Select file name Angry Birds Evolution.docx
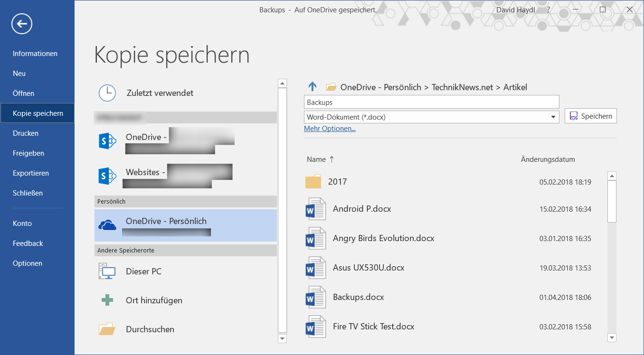644x355 pixels. [384, 238]
